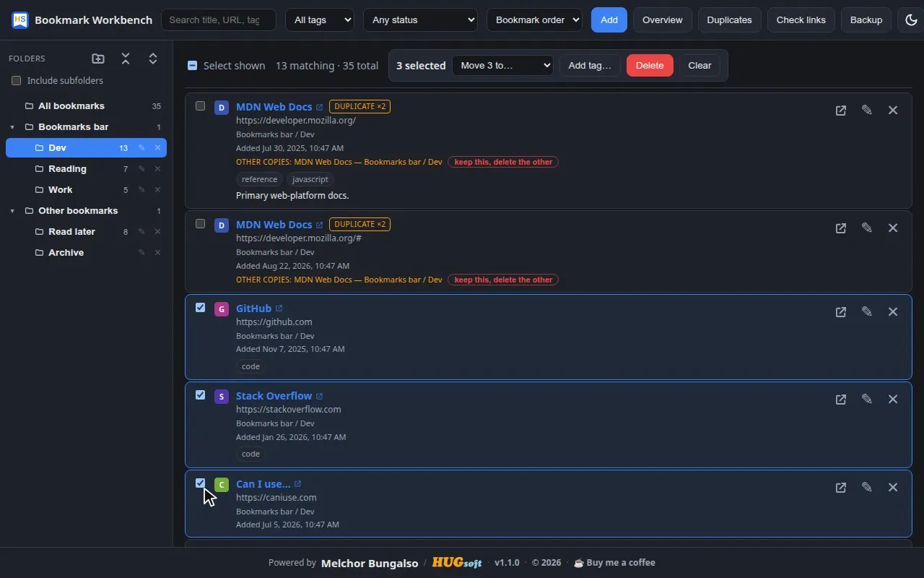Remove the first MDN Web Docs bookmark
Screen dimensions: 924x578
pyautogui.click(x=893, y=111)
